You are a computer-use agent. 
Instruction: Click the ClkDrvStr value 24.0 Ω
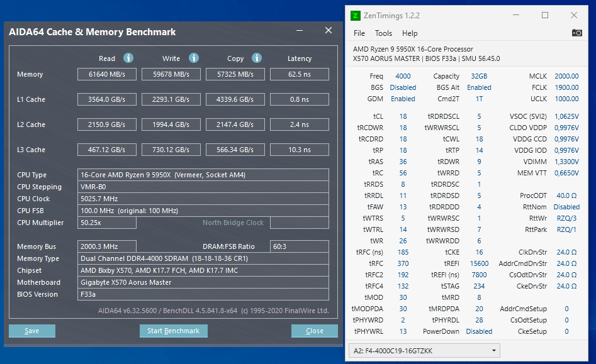tap(566, 252)
